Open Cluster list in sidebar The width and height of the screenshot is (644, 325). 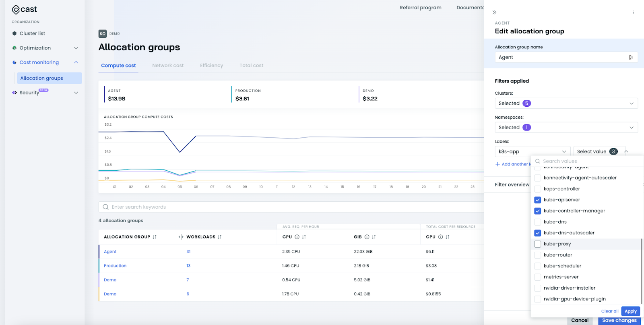pyautogui.click(x=32, y=33)
